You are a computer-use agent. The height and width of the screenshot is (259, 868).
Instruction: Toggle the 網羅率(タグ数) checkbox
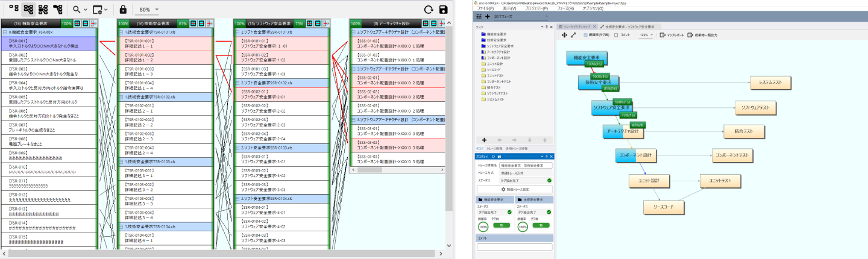pos(585,36)
